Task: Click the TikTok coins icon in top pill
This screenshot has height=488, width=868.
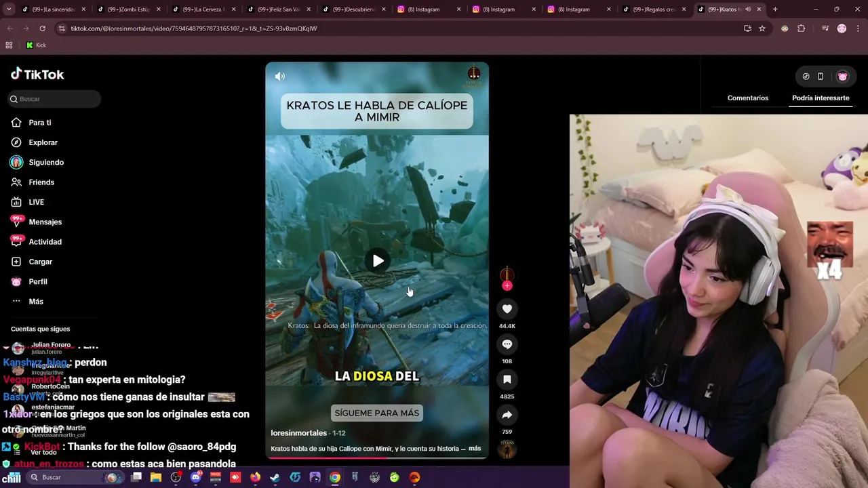Action: tap(806, 77)
